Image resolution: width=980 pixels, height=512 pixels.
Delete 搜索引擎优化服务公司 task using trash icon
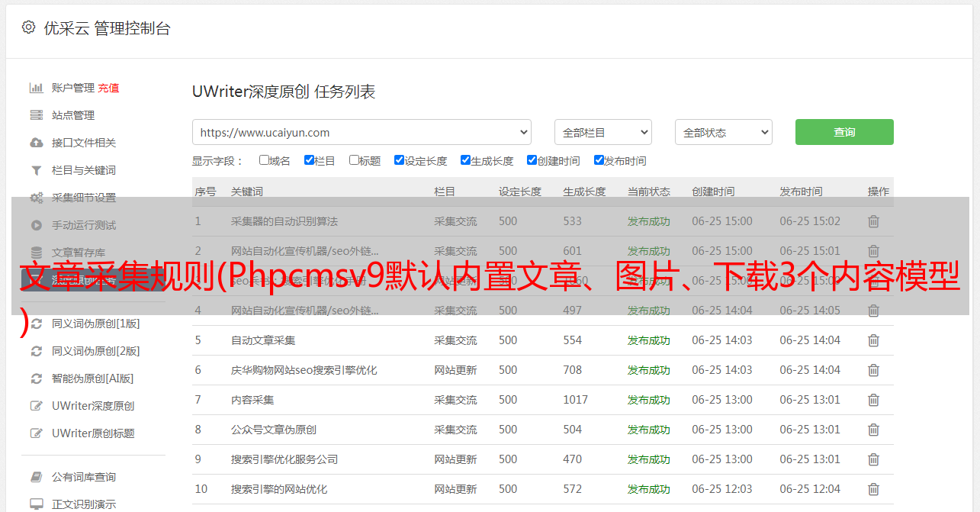point(874,459)
